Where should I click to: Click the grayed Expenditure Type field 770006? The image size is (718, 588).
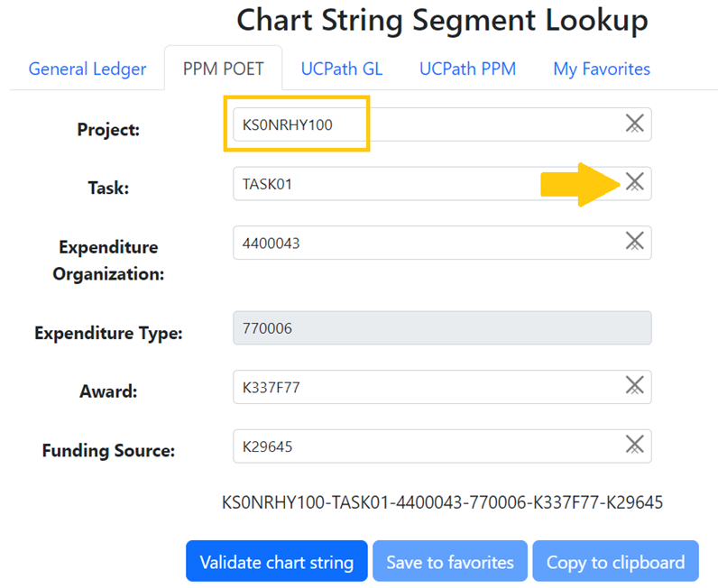[441, 328]
